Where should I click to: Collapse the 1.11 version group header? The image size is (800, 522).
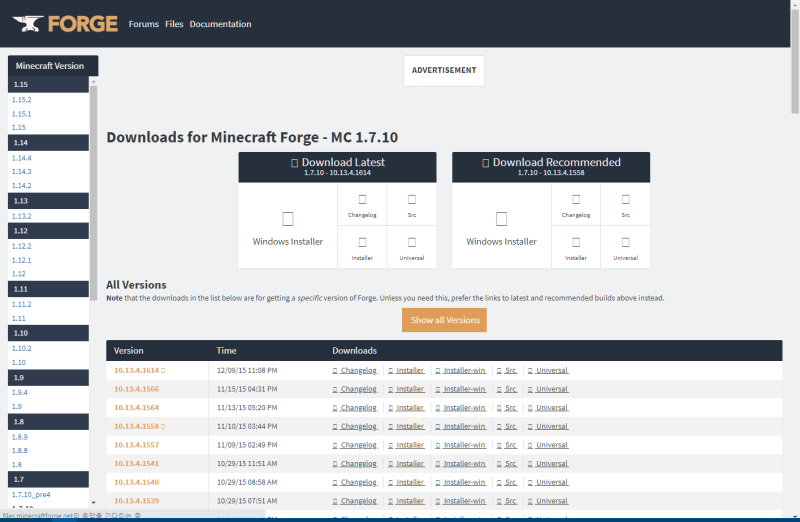tap(48, 289)
